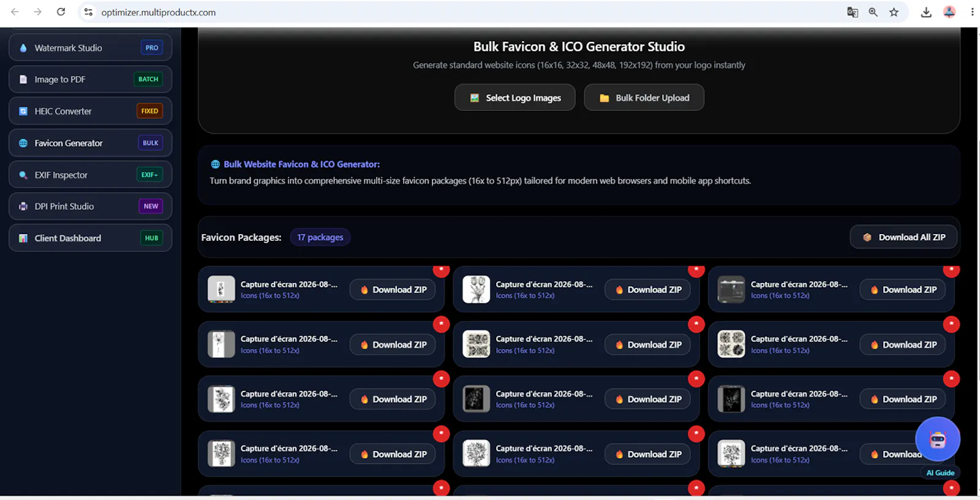Go back to the previous browser page
Image resolution: width=980 pixels, height=500 pixels.
pos(15,12)
